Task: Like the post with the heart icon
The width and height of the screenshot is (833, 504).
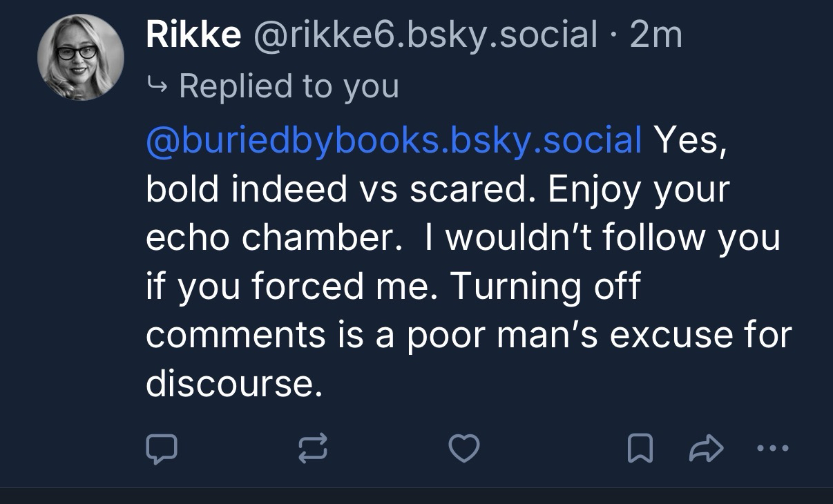Action: pos(463,449)
